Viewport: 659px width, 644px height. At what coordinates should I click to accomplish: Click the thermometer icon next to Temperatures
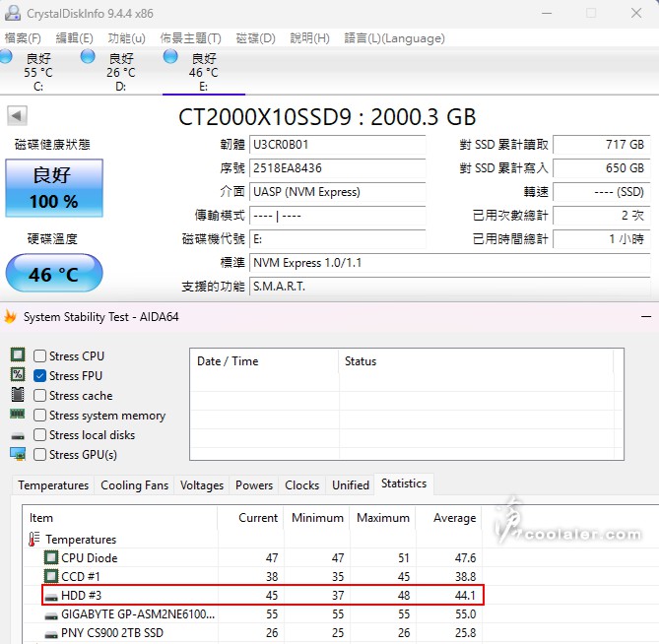34,539
